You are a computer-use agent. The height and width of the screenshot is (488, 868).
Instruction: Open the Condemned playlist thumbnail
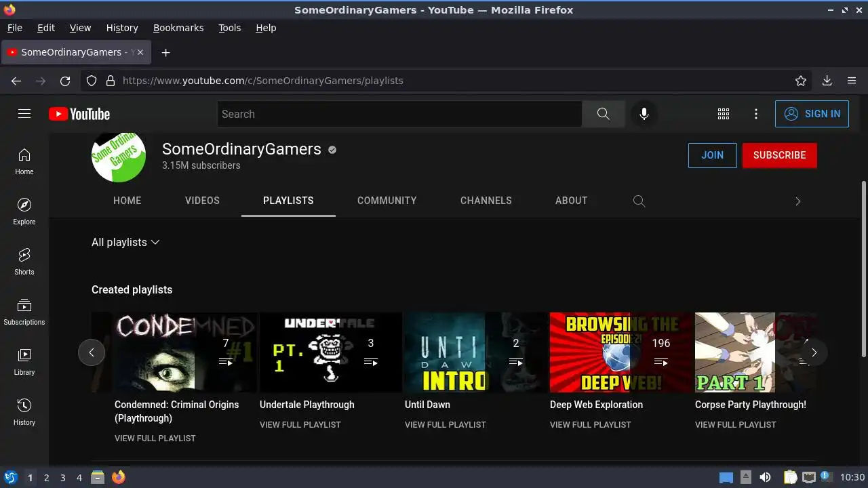pyautogui.click(x=186, y=352)
